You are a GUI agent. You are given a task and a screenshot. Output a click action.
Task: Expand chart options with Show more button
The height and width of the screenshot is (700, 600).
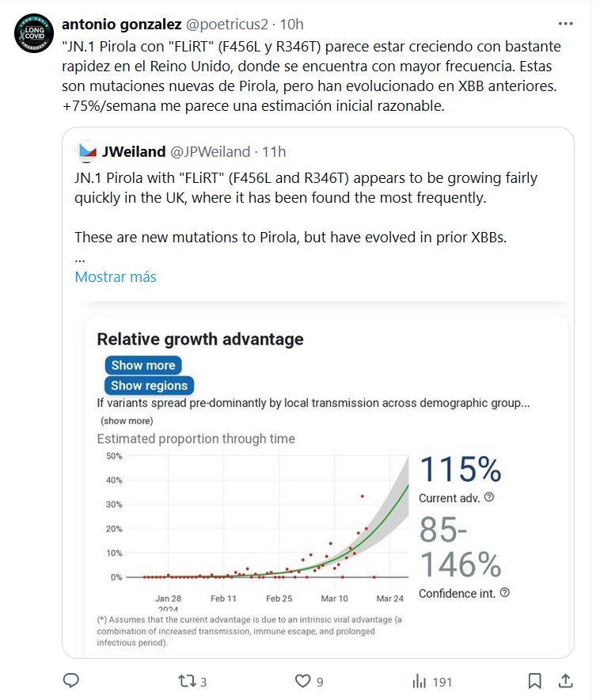click(x=142, y=365)
